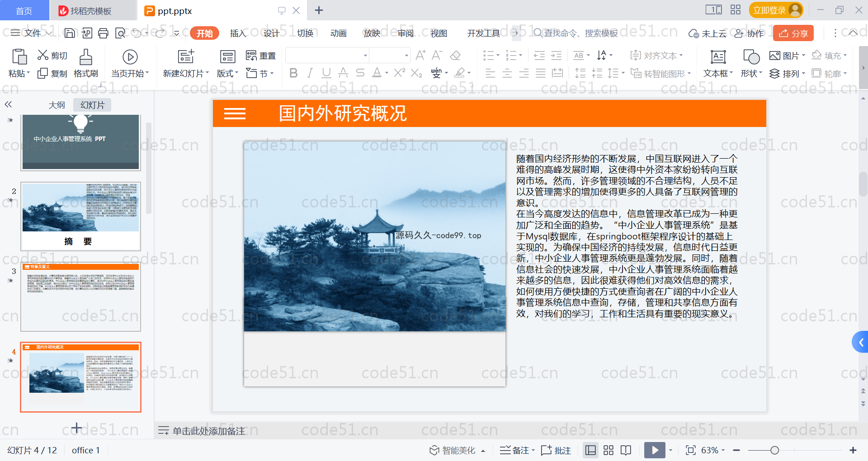Click Convert to Smart Graphic (转智能图形)
The height and width of the screenshot is (461, 868).
click(660, 74)
